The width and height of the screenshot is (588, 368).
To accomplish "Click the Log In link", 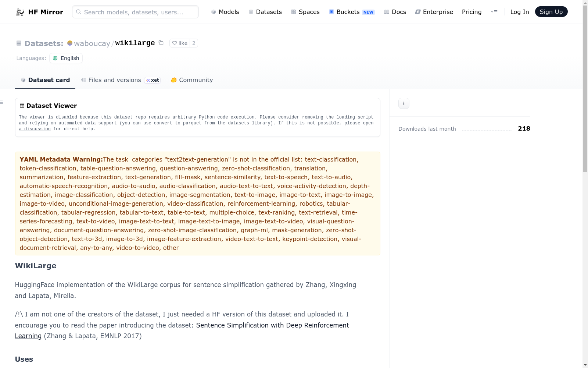I will click(520, 12).
